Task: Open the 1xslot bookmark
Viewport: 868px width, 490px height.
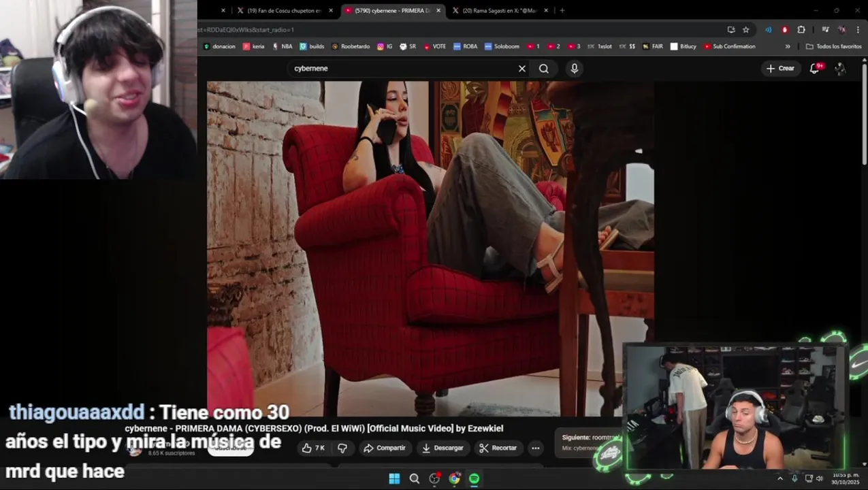Action: coord(600,46)
